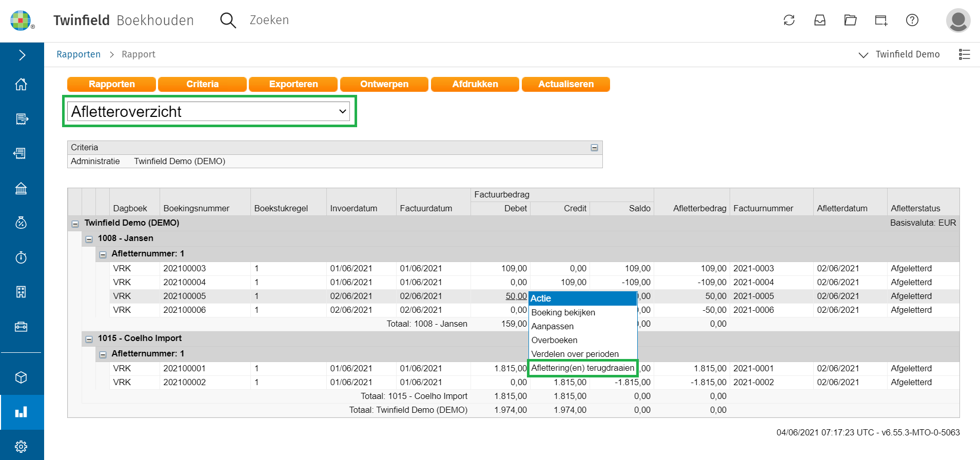Collapse the Criteria panel
Screen dimensions: 980x460
point(594,148)
